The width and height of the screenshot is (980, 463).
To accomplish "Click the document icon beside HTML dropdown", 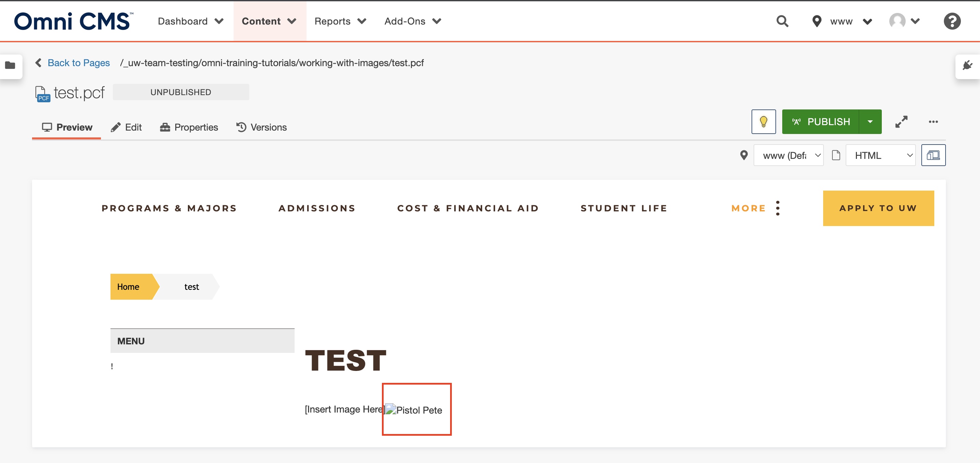I will 836,155.
